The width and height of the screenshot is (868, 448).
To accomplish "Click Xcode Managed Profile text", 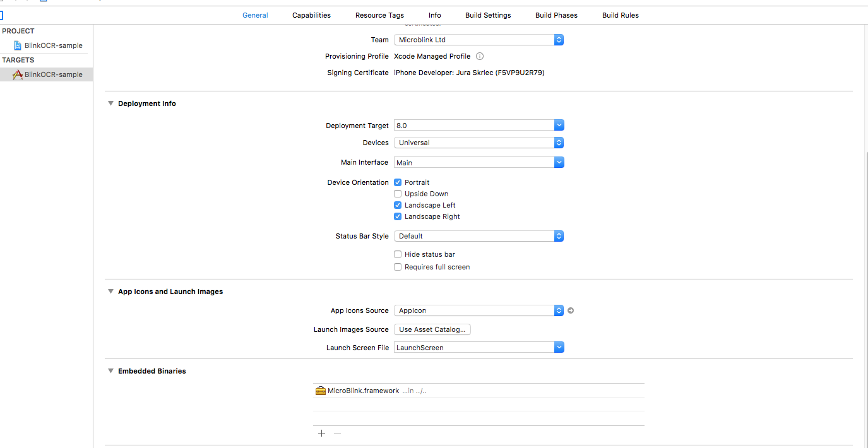I will pyautogui.click(x=432, y=56).
